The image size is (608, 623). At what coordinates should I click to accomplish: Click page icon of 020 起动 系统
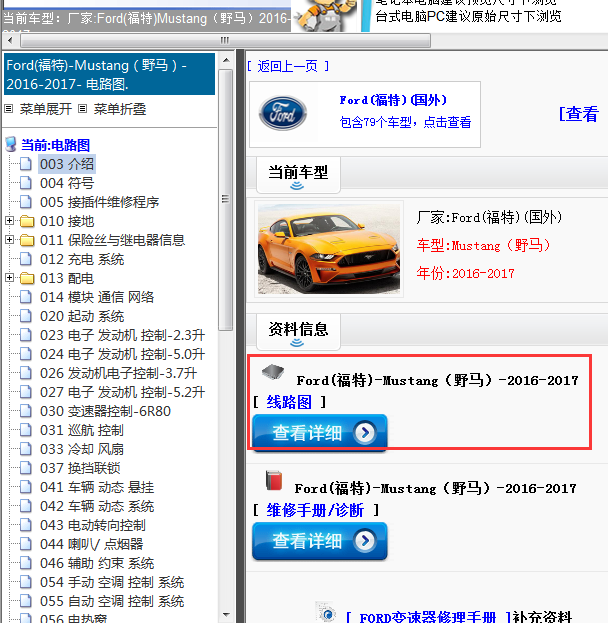tap(26, 316)
